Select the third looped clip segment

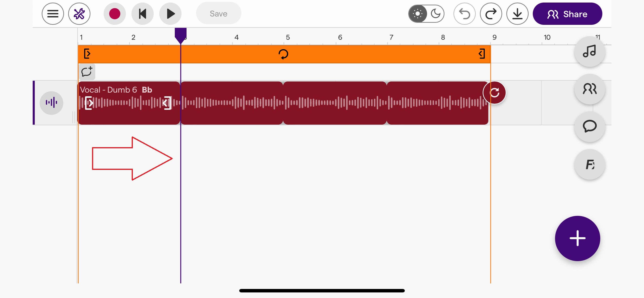point(335,103)
